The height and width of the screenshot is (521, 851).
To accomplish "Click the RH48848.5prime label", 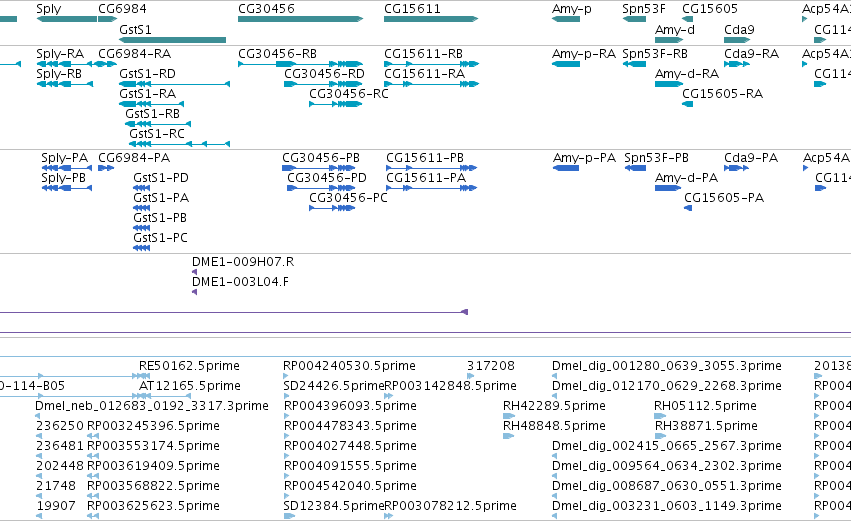I will click(554, 426).
